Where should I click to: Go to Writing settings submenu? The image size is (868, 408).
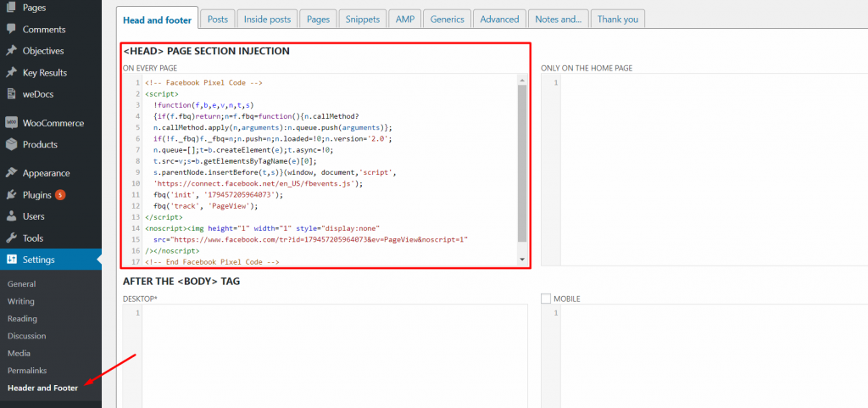pos(21,301)
